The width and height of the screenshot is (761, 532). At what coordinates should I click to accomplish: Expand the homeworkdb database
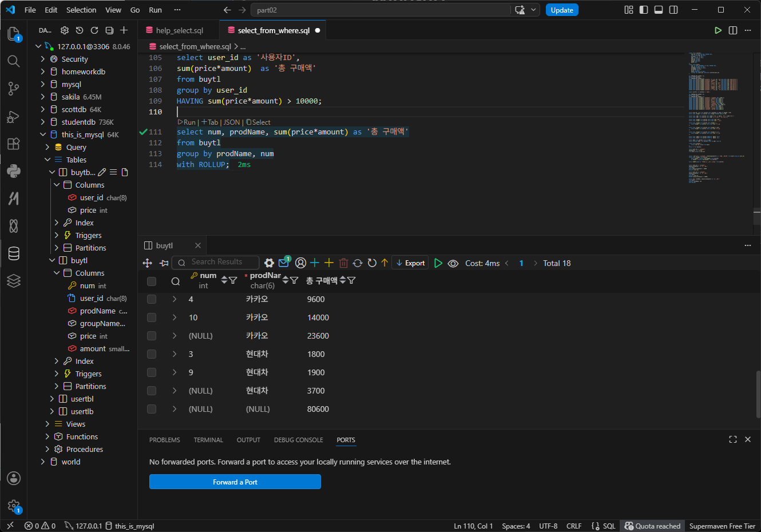point(43,72)
